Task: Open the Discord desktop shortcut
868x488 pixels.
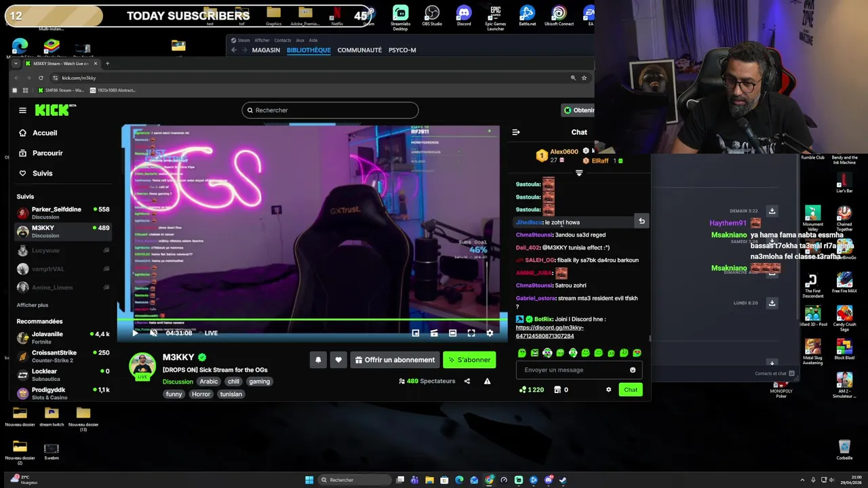Action: click(x=464, y=16)
